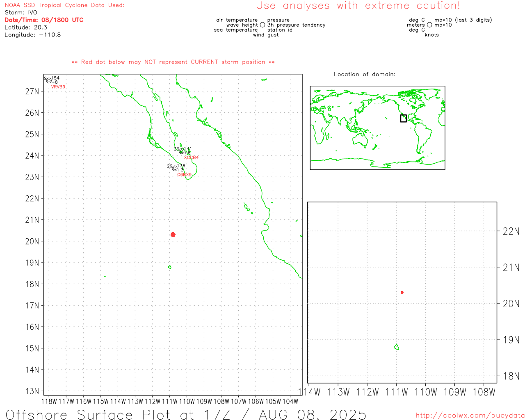Click the 'meters' legend label
Viewport: 525px width, 420px height.
point(416,25)
